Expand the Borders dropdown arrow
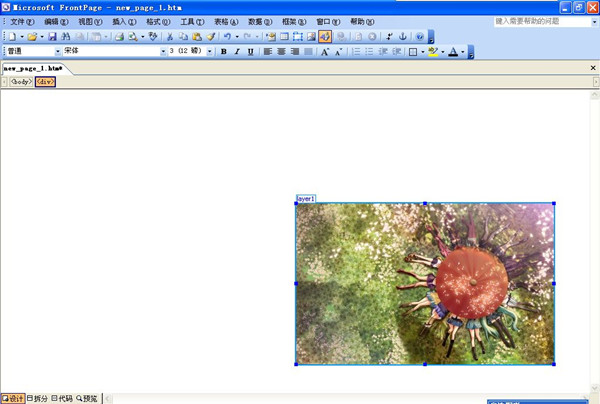 coord(423,51)
